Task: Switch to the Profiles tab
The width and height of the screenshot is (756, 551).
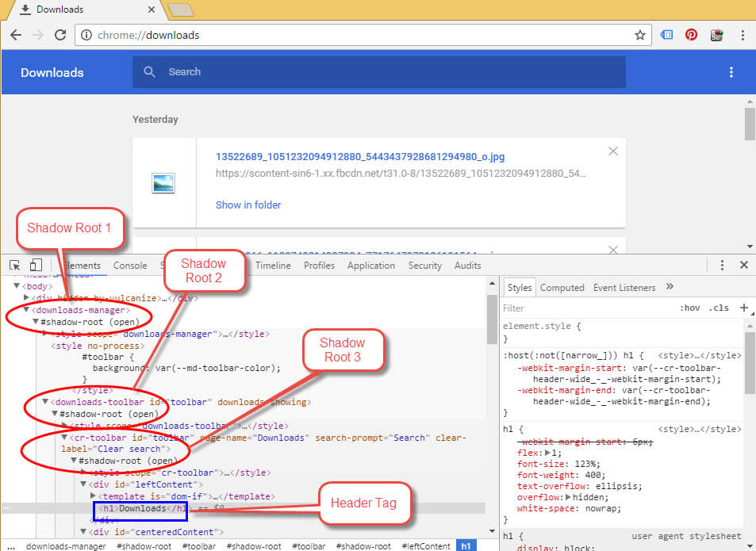Action: (x=319, y=266)
